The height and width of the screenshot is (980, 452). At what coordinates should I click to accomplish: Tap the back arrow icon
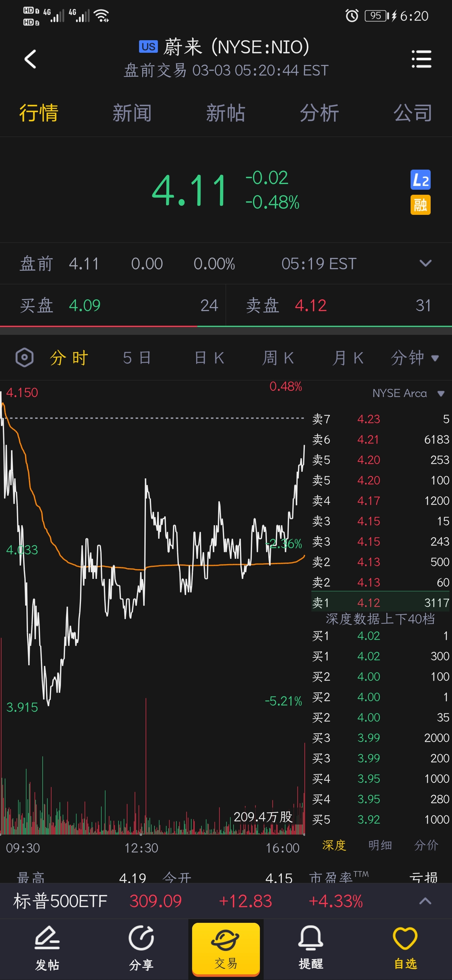(x=30, y=59)
